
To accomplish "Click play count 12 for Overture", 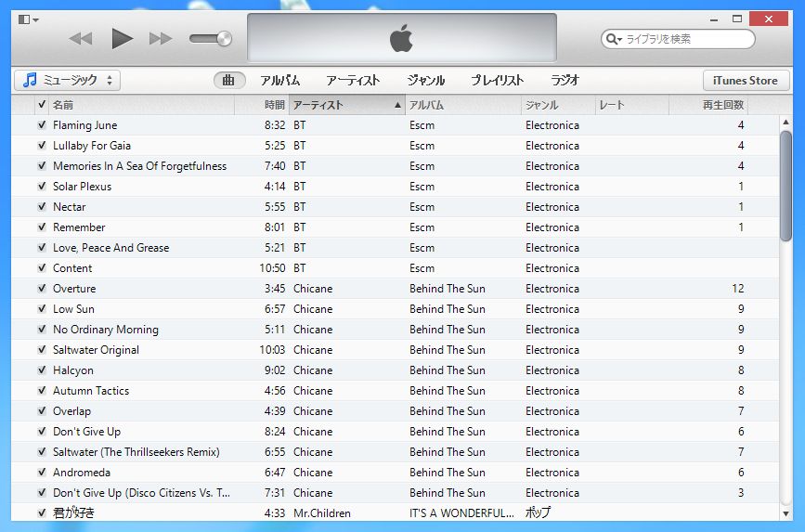I will click(738, 289).
